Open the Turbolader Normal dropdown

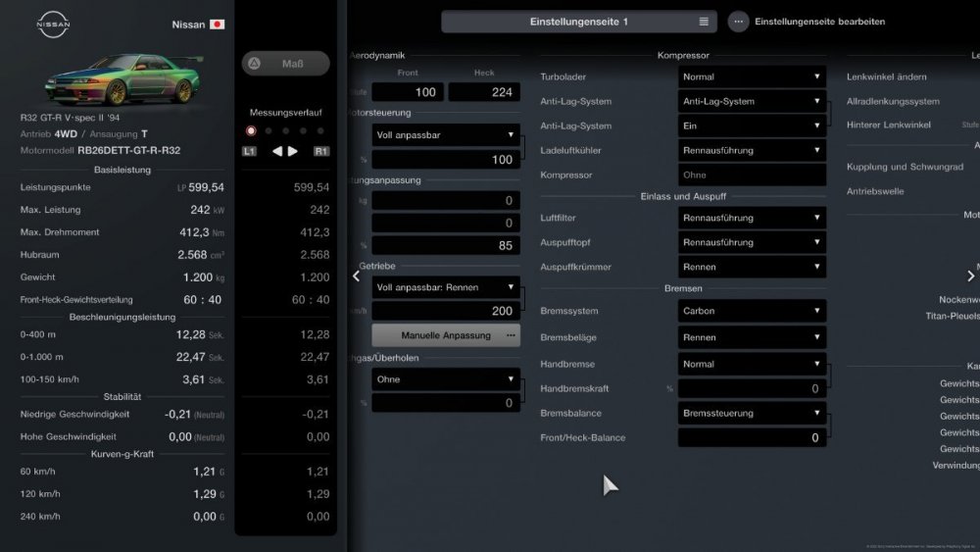click(752, 76)
